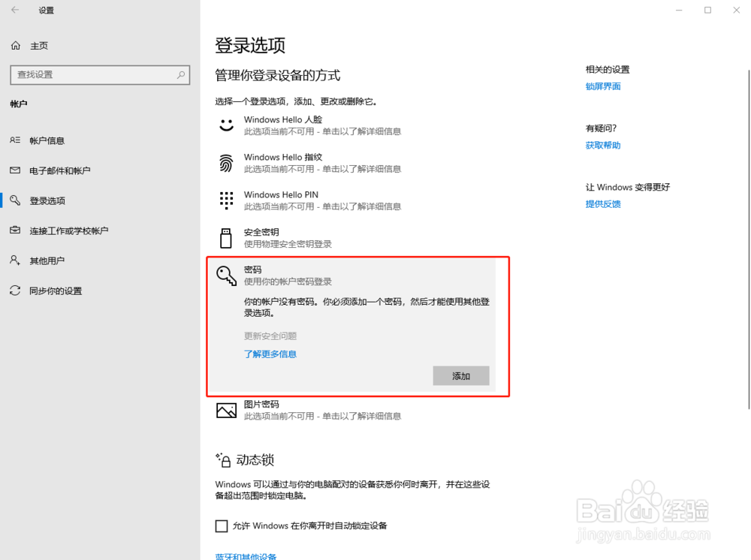Expand the Windows Hello 人脸 option
The width and height of the screenshot is (751, 560).
[x=354, y=125]
